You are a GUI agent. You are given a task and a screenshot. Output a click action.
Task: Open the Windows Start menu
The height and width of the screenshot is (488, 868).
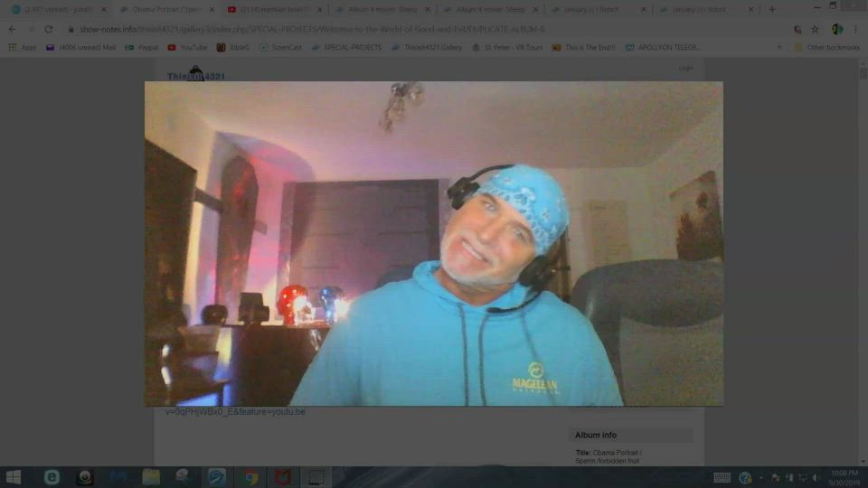14,477
